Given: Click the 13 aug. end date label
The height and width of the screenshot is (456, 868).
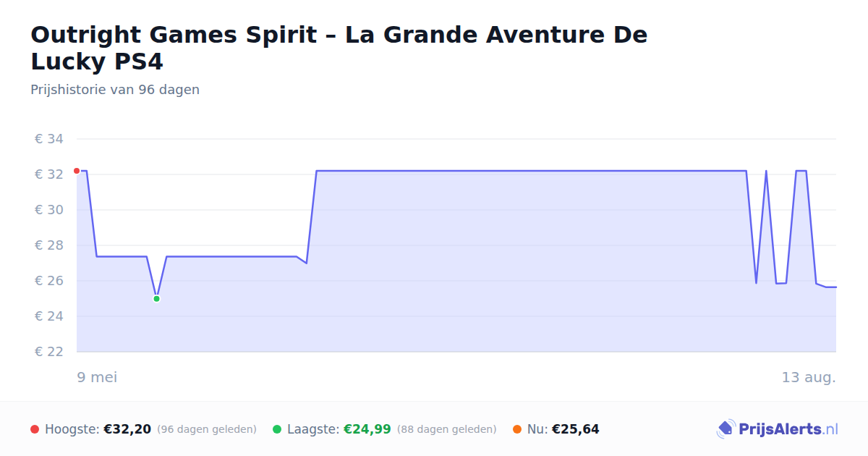Looking at the screenshot, I should (809, 377).
